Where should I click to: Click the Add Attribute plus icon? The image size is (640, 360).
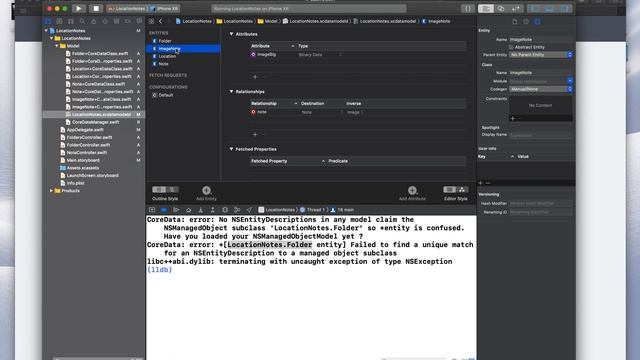point(412,190)
